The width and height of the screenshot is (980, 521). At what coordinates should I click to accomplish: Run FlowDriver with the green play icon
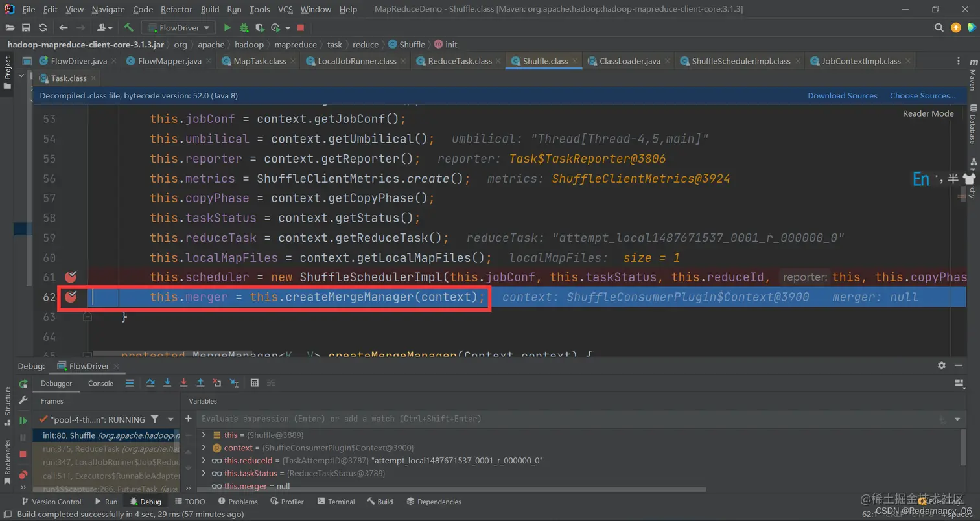[x=227, y=28]
